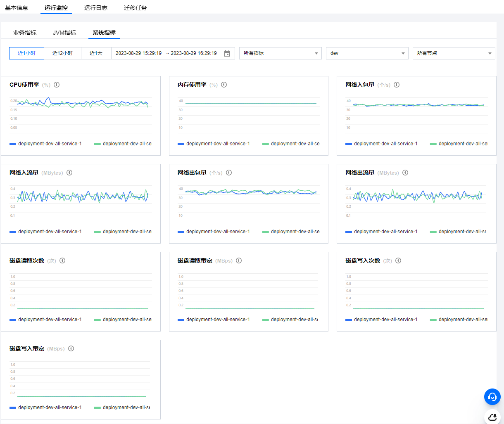The image size is (504, 424).
Task: Click info icon beside 内存使用率 title
Action: 224,85
